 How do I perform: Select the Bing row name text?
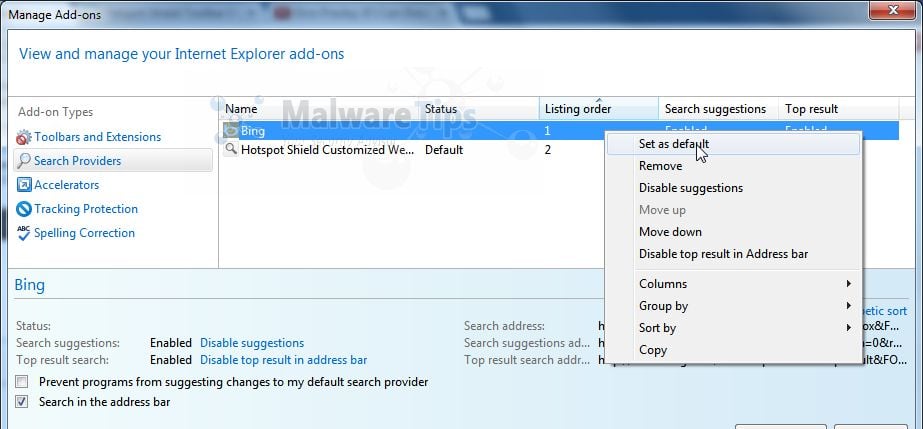click(x=253, y=131)
